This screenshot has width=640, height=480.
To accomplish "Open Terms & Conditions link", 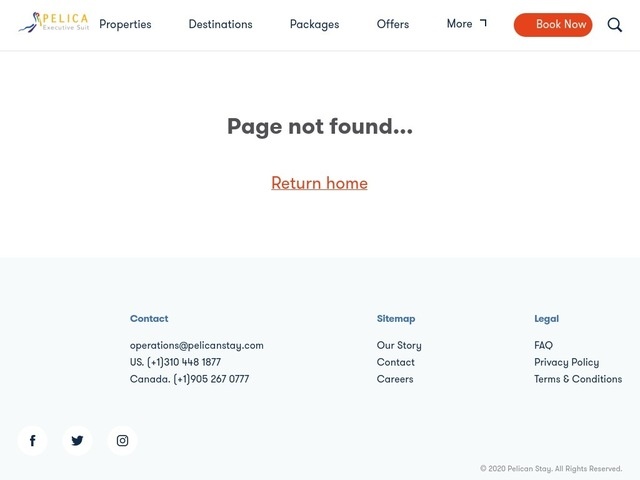I will pos(578,379).
